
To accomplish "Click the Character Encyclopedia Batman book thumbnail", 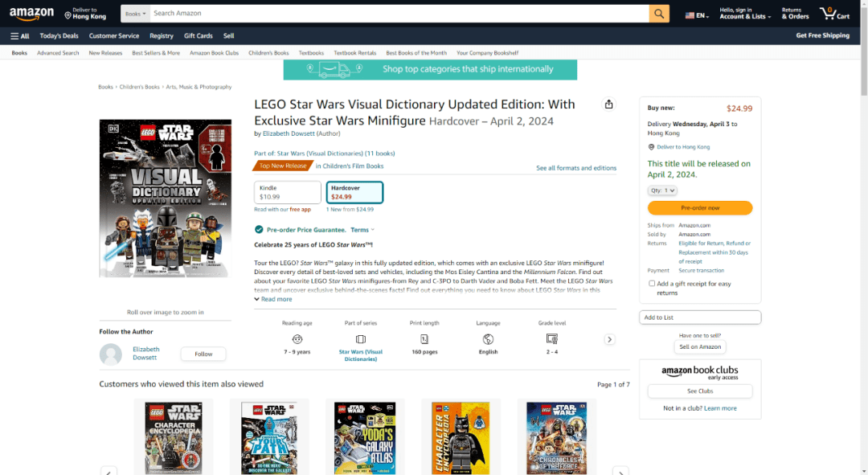I will pyautogui.click(x=461, y=438).
